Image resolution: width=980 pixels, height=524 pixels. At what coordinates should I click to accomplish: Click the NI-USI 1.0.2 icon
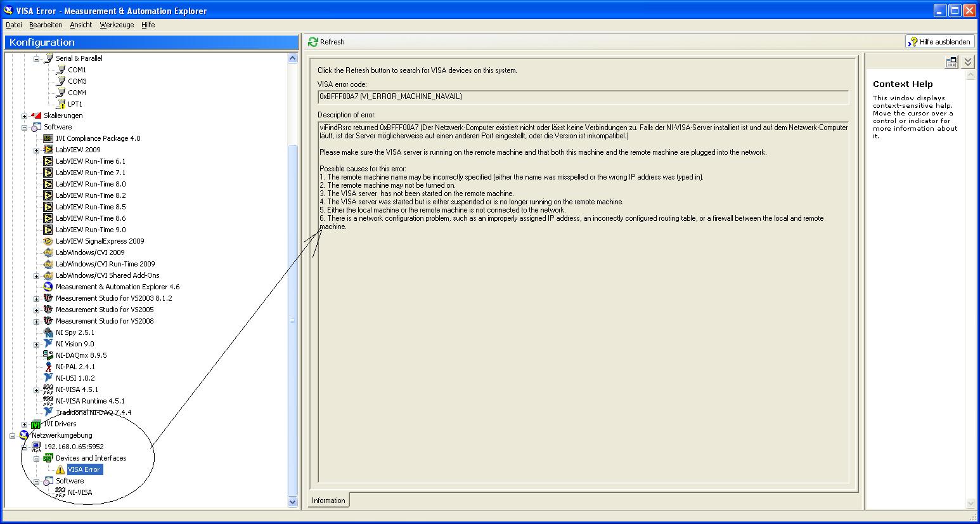pyautogui.click(x=49, y=378)
